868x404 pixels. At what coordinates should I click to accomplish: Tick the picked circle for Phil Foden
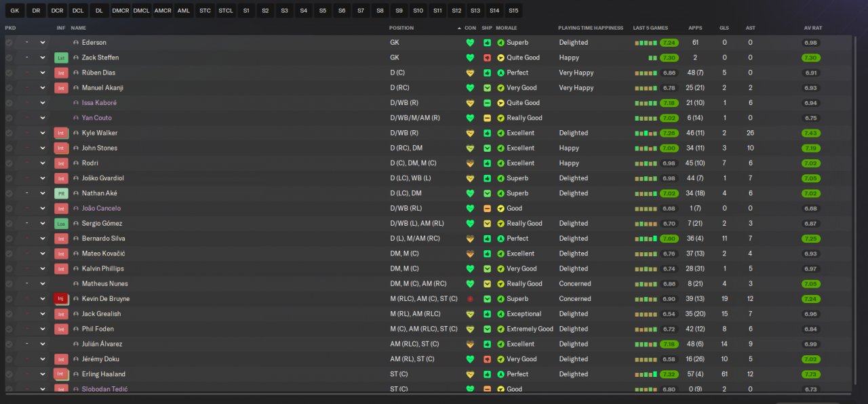tap(9, 329)
